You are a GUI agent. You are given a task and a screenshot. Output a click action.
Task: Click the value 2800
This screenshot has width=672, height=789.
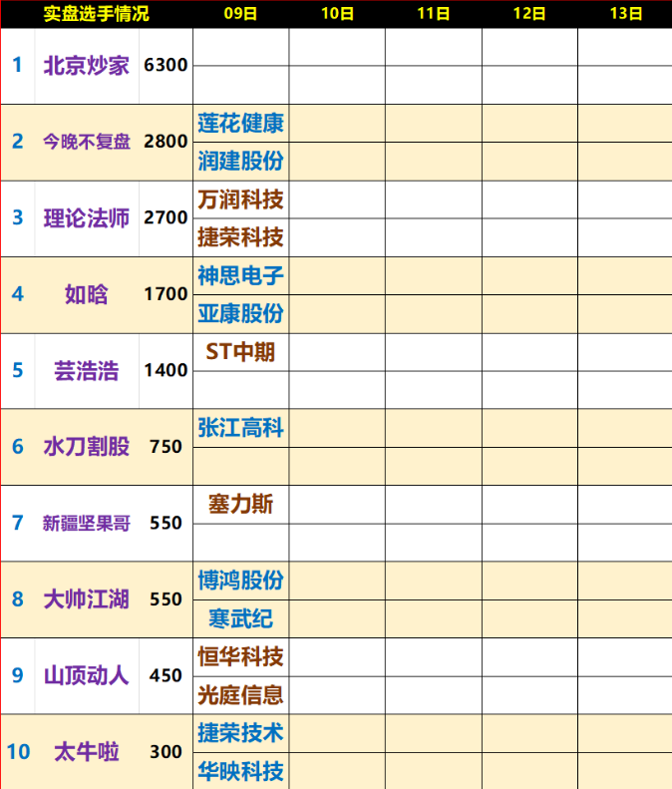tap(166, 142)
